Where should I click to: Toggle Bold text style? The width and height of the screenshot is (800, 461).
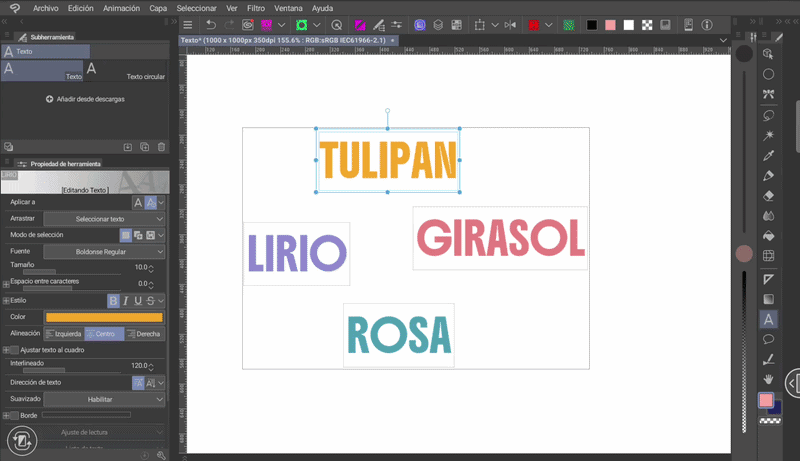pos(113,301)
